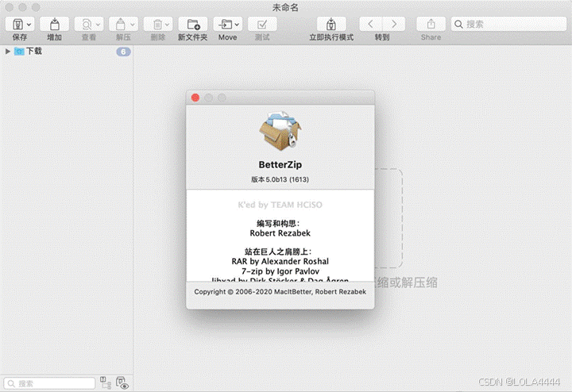
Task: Click RAR by Alexander Roshal line
Action: 280,261
